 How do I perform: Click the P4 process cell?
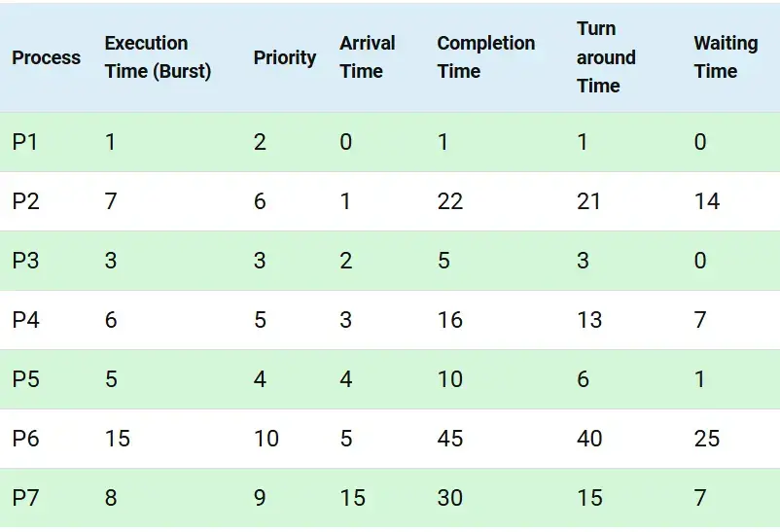pos(25,320)
